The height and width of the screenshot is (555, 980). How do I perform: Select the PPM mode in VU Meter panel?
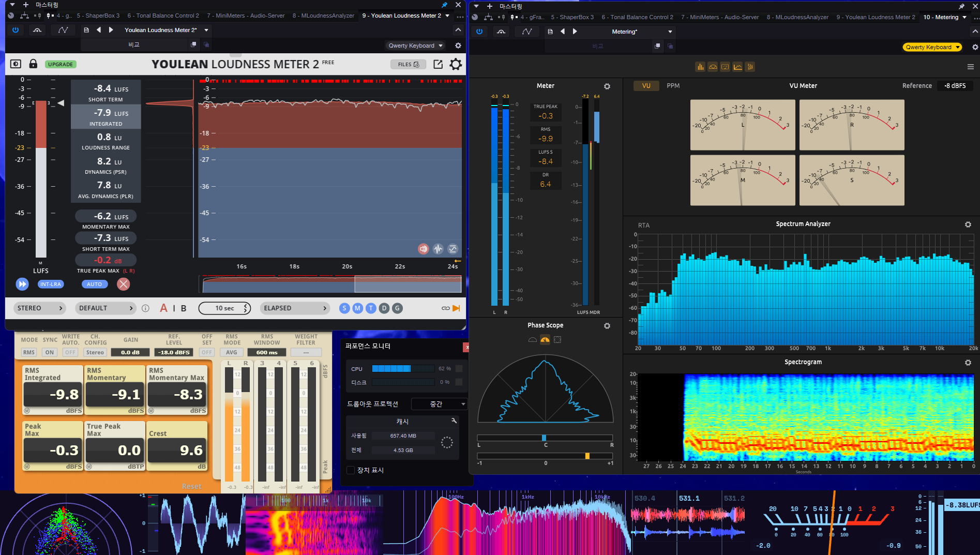coord(673,86)
